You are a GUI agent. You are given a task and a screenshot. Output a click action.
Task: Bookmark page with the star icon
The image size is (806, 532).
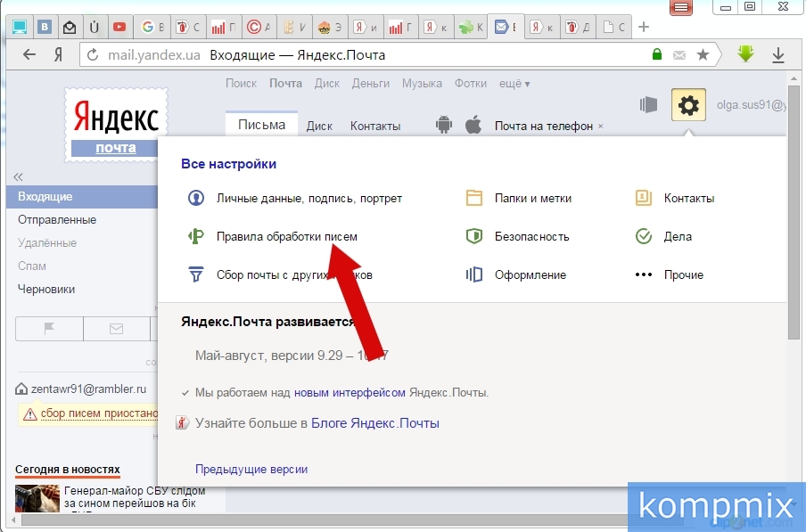[x=703, y=54]
